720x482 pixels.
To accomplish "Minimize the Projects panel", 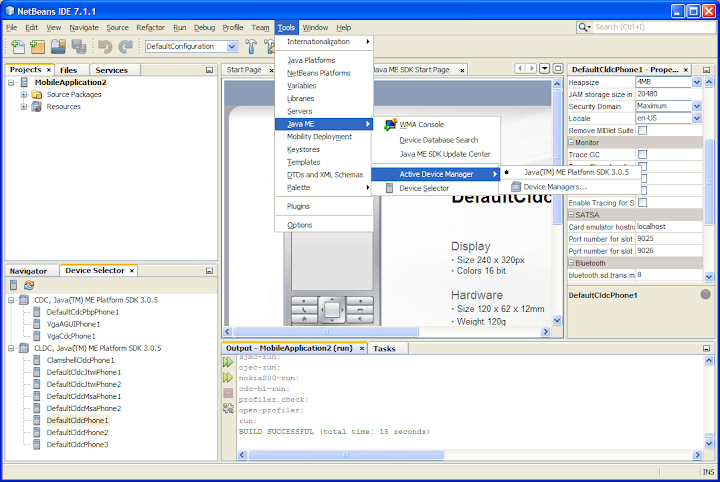I will (209, 70).
